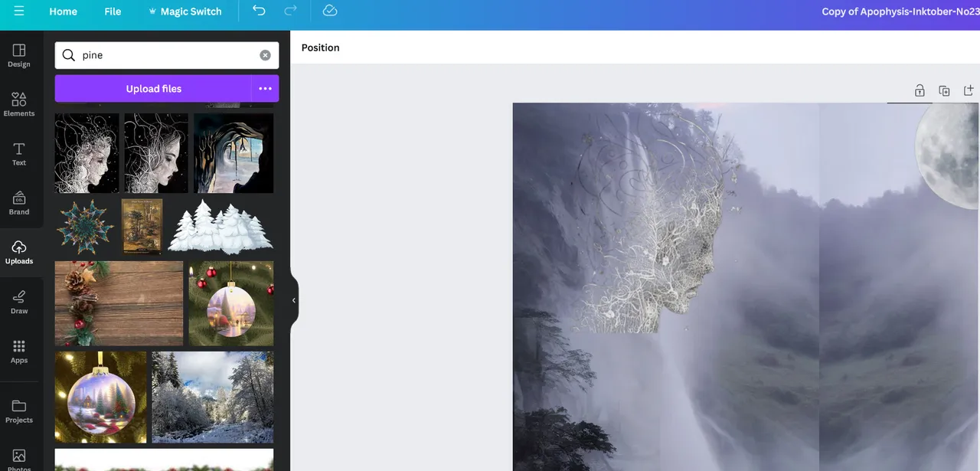Select the second woman profile line-art thumbnail
Screen dimensions: 980x471
coord(156,153)
